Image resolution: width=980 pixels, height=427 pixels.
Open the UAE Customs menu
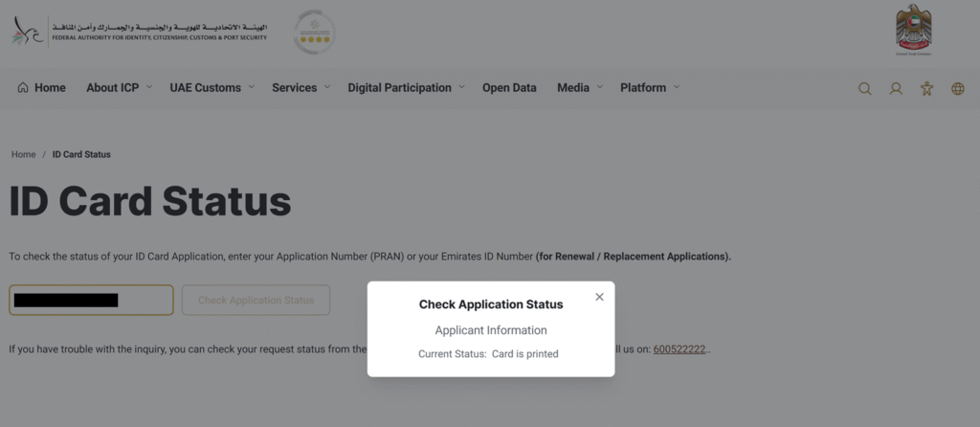(206, 88)
